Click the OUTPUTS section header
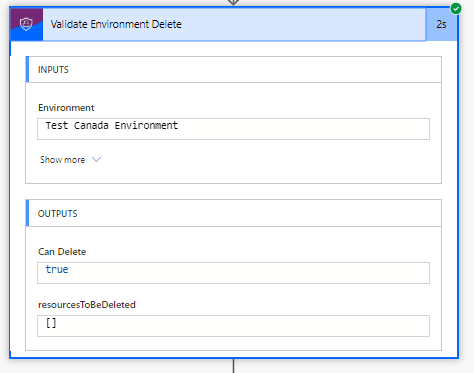Screen dimensions: 474x373 click(x=233, y=213)
